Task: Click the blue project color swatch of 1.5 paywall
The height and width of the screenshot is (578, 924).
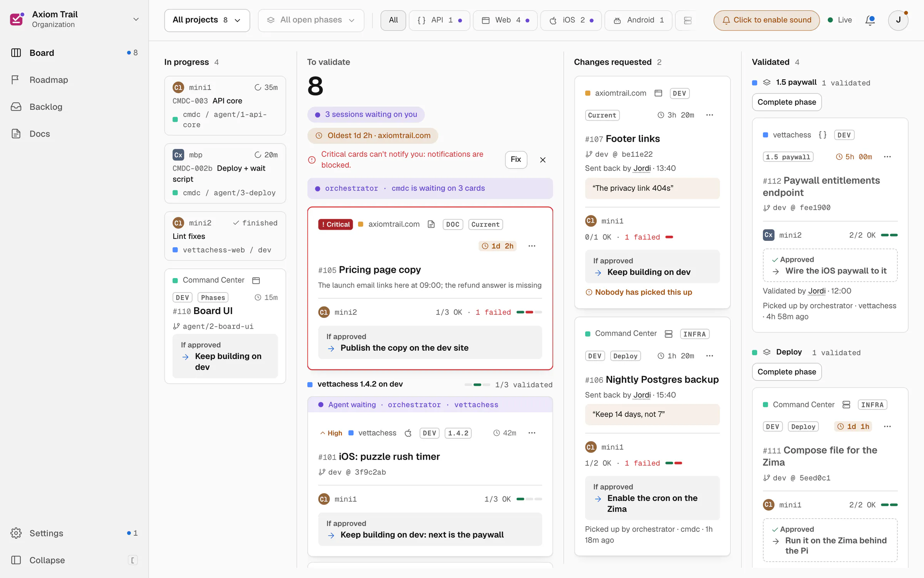Action: [755, 83]
